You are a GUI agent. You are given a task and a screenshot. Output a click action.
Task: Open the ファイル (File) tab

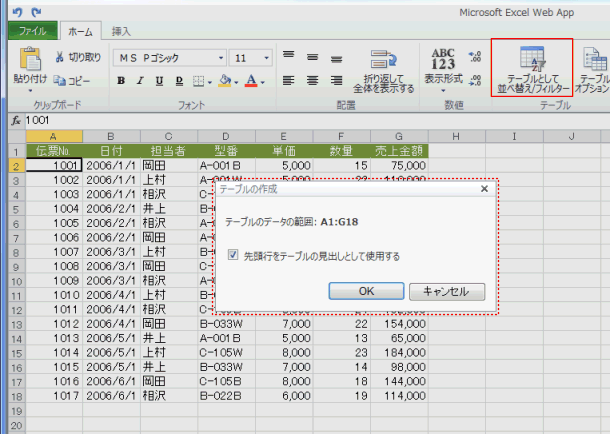pyautogui.click(x=32, y=32)
